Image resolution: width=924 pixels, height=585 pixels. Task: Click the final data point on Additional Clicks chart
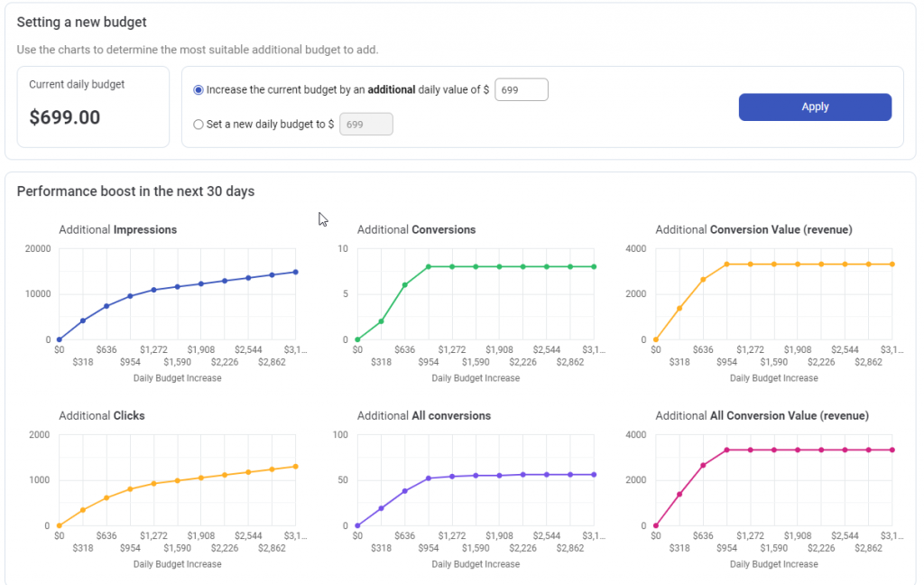point(295,467)
